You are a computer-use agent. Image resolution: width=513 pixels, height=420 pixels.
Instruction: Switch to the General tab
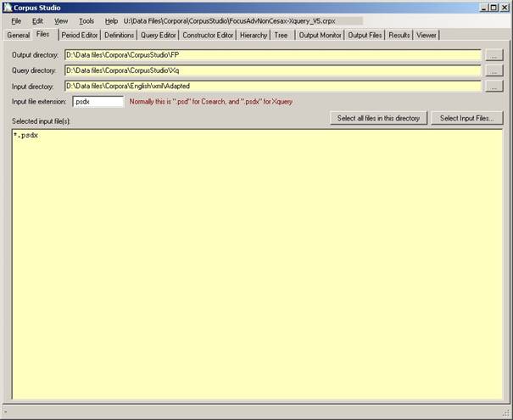(18, 36)
